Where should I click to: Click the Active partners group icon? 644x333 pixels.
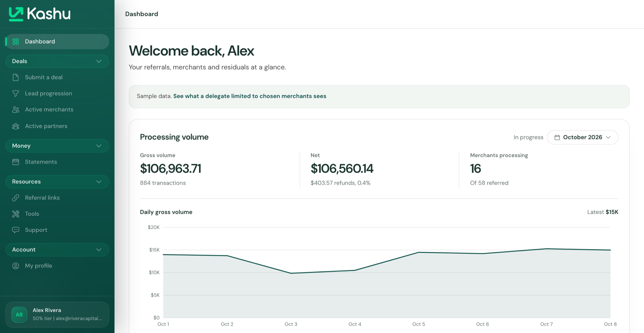pos(16,126)
